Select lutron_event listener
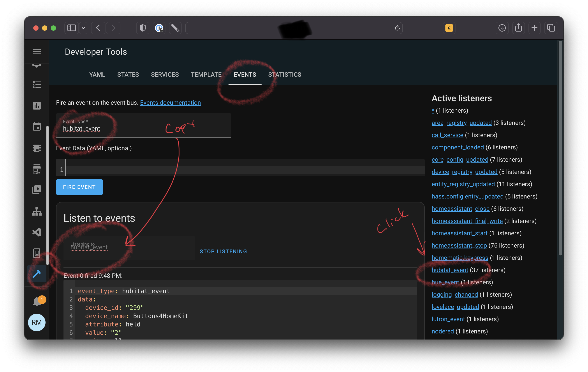The width and height of the screenshot is (588, 372). [x=448, y=319]
